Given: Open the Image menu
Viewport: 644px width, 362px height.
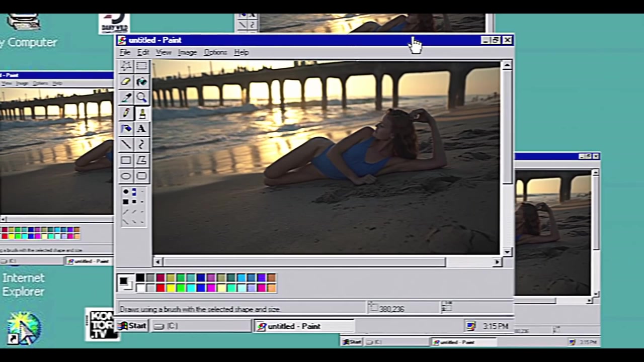Looking at the screenshot, I should tap(187, 52).
